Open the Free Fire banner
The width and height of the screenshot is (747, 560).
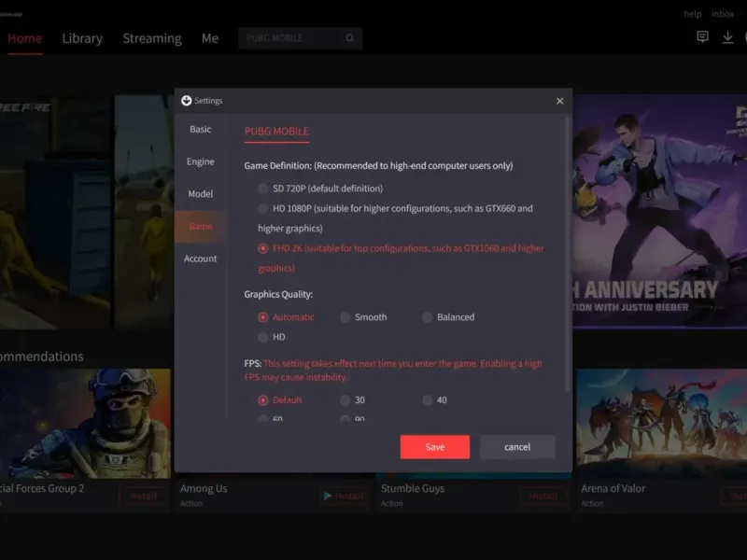(x=55, y=212)
